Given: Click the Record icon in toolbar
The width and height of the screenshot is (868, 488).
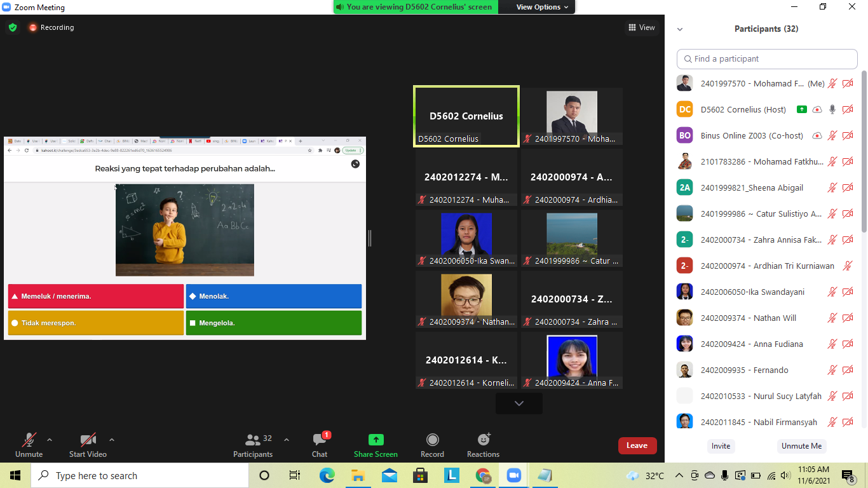Looking at the screenshot, I should tap(432, 440).
